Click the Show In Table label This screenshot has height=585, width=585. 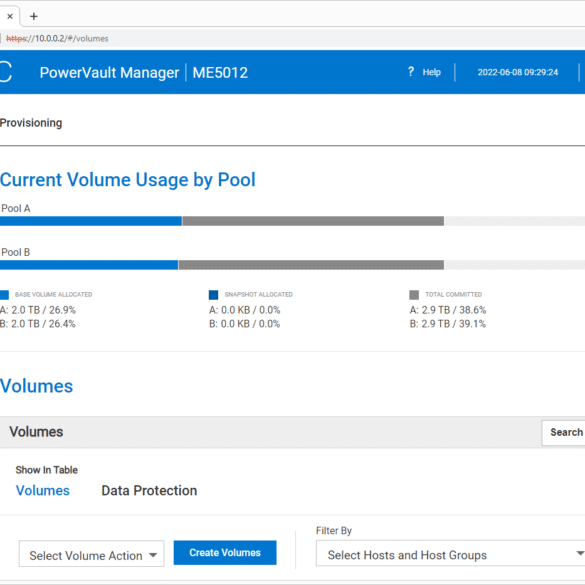pos(47,470)
